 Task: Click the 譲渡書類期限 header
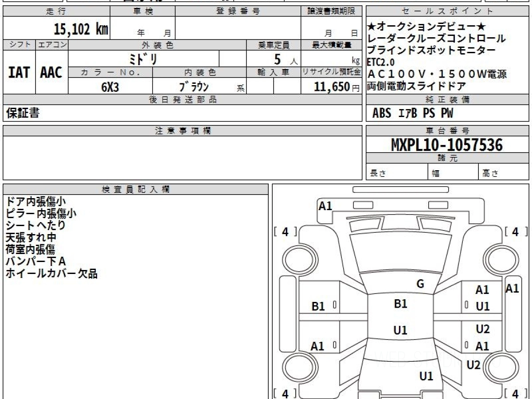pyautogui.click(x=331, y=12)
